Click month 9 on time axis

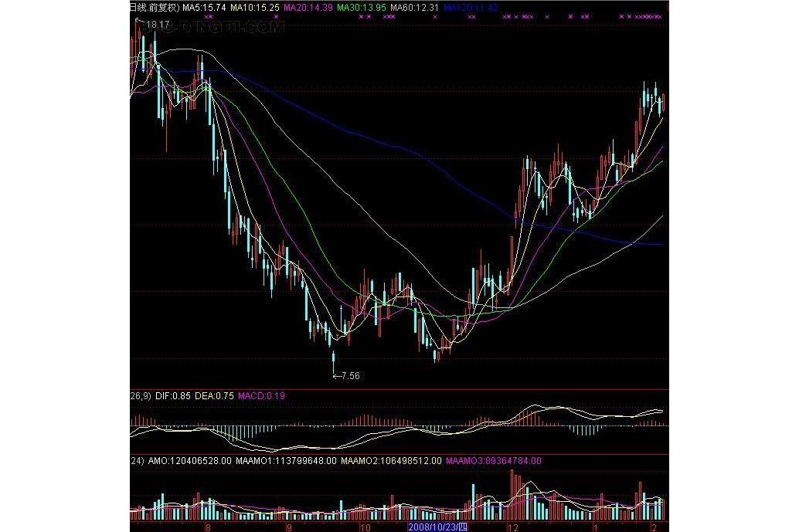[x=289, y=527]
